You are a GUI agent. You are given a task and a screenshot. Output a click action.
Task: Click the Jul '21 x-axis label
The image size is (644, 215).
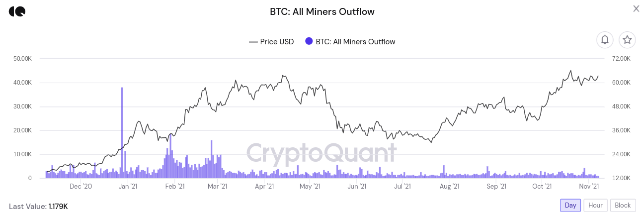point(402,187)
